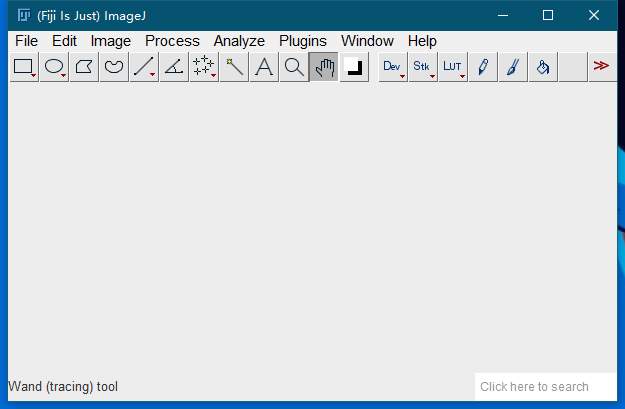Open the Stk stacks menu tool
625x409 pixels.
point(423,67)
